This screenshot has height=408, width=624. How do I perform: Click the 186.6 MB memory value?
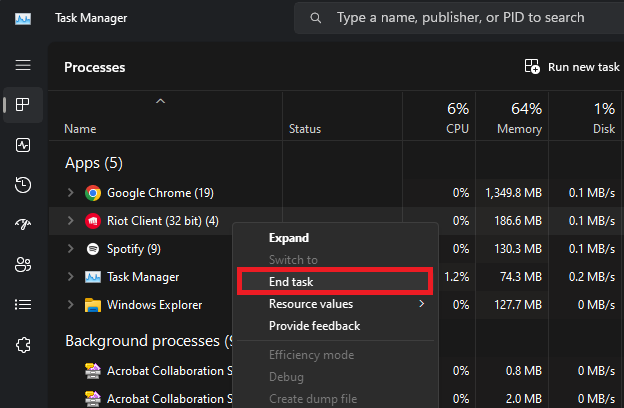pyautogui.click(x=518, y=221)
